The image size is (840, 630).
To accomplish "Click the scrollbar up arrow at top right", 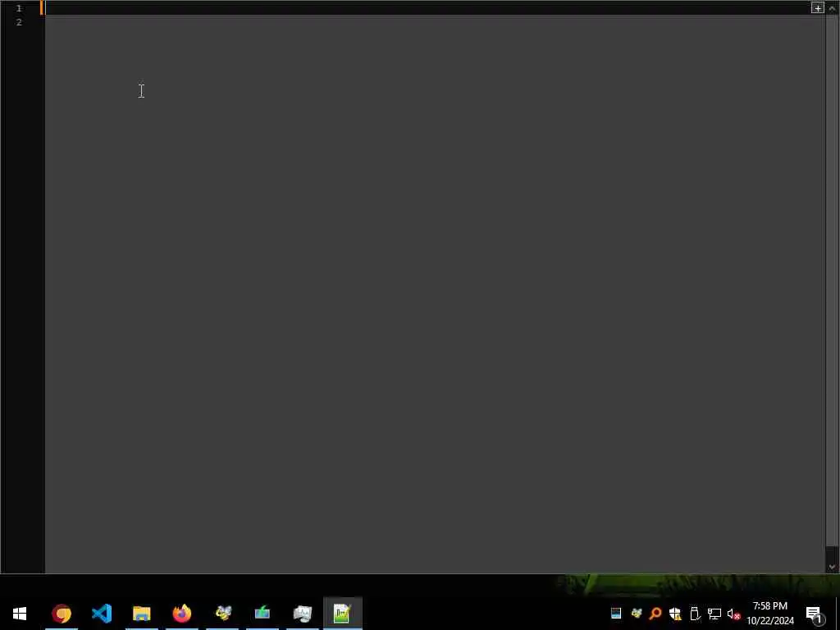I will [832, 7].
